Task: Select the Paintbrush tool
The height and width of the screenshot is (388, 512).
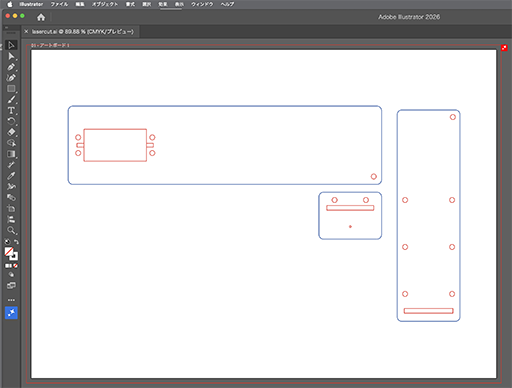Action: [x=11, y=99]
